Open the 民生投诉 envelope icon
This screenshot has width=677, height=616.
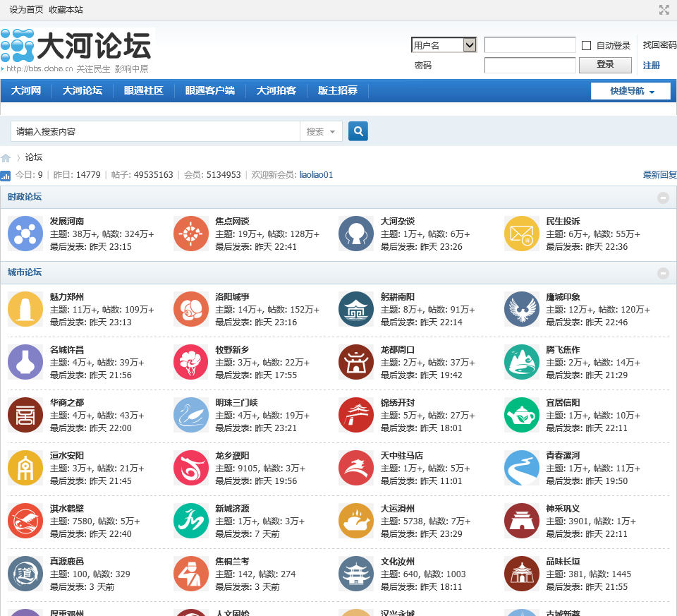click(522, 234)
